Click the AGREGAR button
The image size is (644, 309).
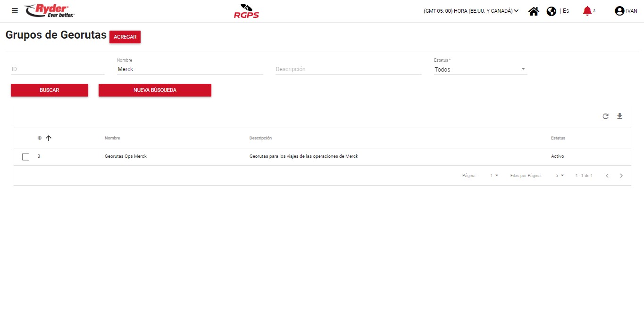tap(125, 37)
